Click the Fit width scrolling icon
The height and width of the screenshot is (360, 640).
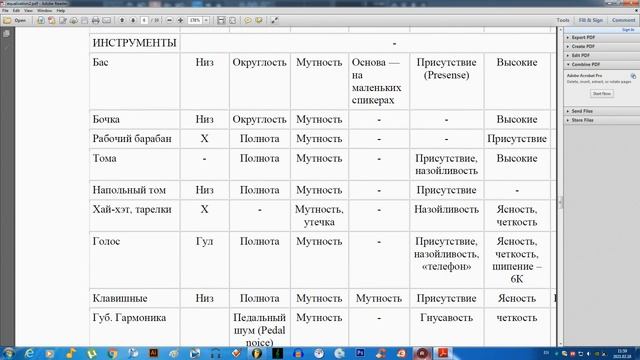[221, 20]
